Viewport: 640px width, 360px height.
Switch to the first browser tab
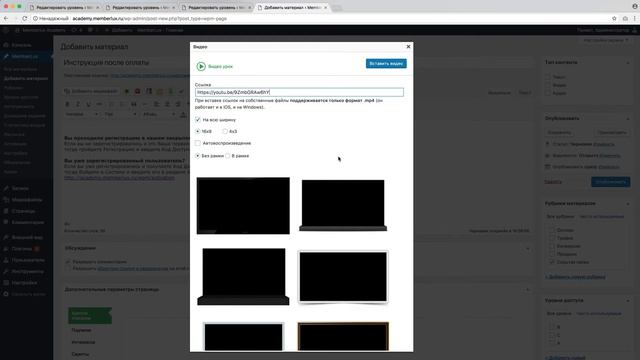tap(64, 7)
